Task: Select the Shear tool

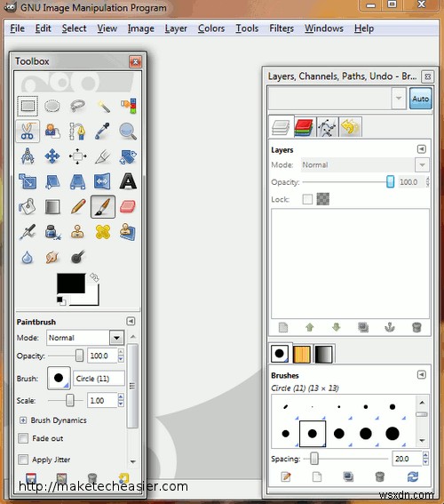Action: point(52,181)
